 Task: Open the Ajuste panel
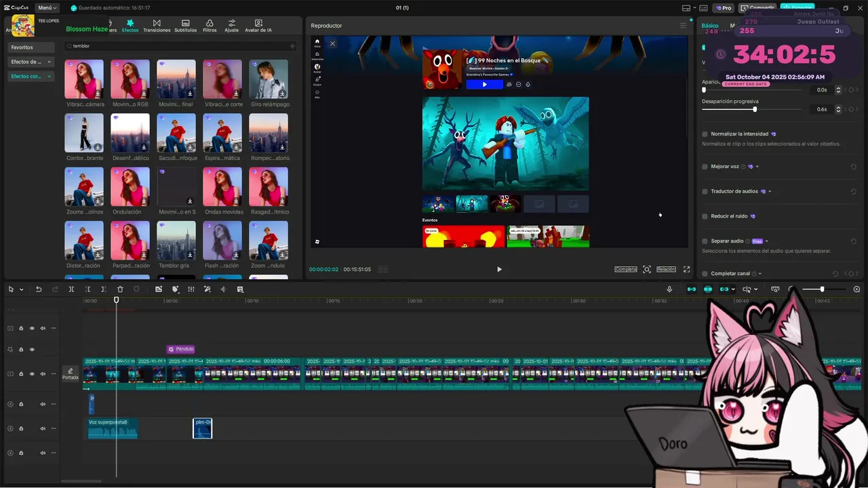(232, 26)
